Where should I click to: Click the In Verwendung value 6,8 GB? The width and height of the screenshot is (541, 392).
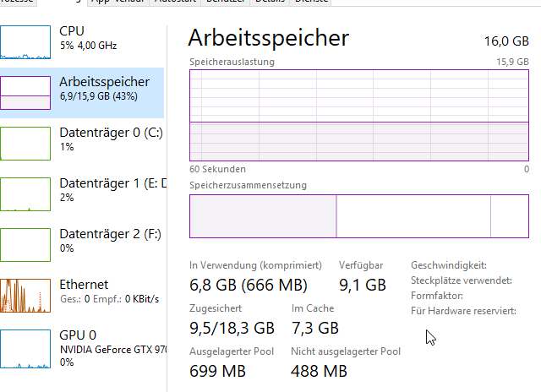click(x=249, y=285)
